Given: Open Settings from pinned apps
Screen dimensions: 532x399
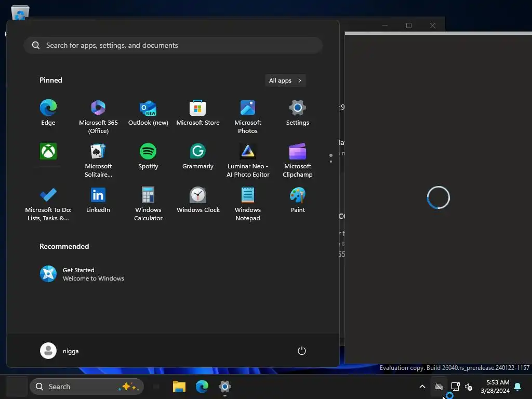Looking at the screenshot, I should tap(298, 113).
